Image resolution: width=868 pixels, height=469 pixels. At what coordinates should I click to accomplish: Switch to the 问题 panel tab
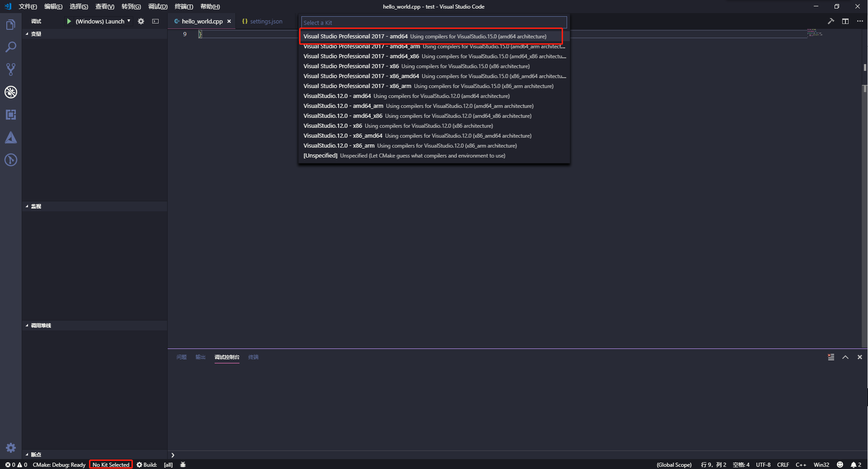click(x=182, y=357)
